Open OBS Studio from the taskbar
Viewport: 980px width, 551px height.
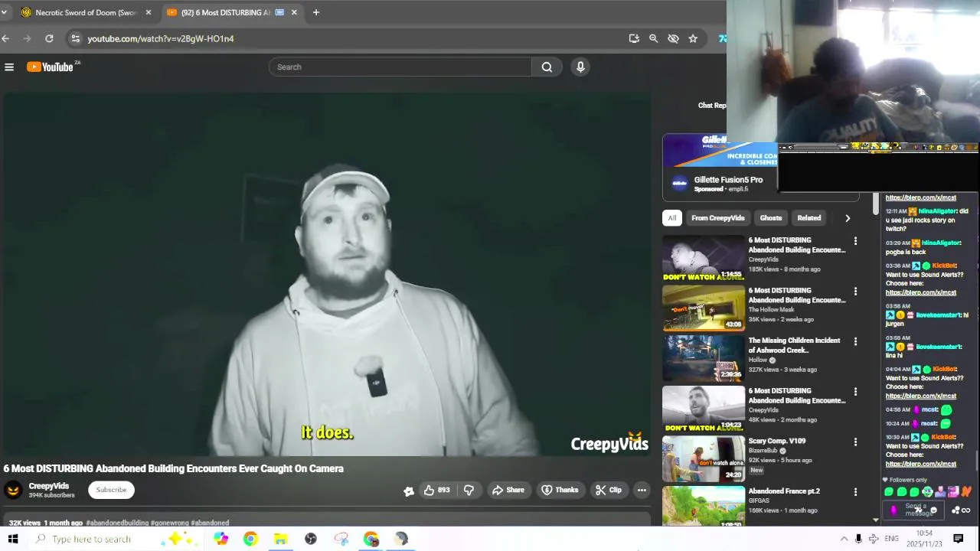[x=311, y=539]
